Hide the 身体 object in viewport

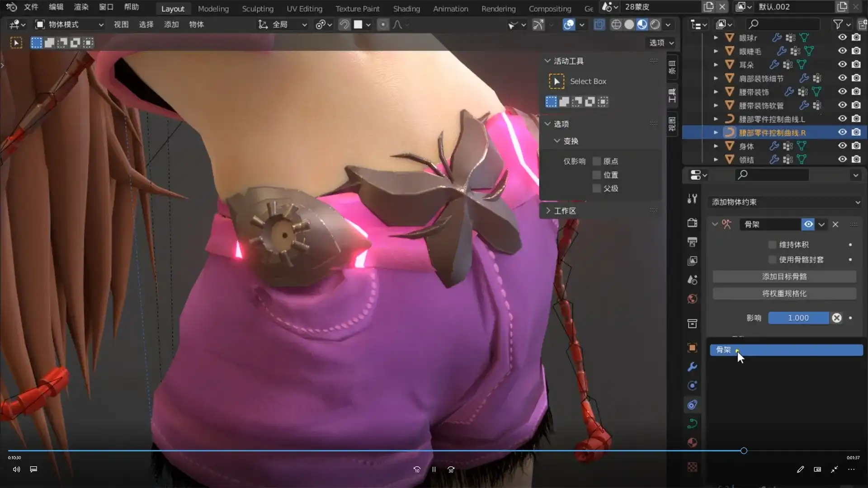[842, 146]
